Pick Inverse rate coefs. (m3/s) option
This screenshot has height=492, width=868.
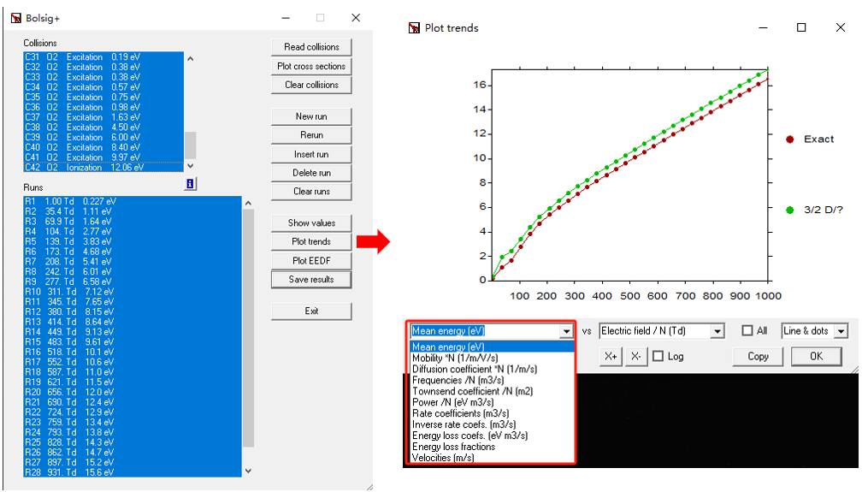click(x=492, y=424)
